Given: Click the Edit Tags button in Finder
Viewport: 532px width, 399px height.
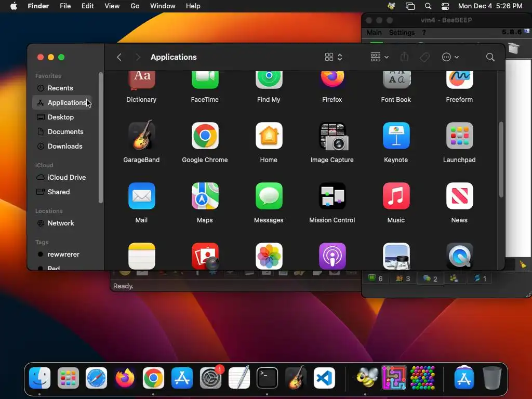Looking at the screenshot, I should (424, 57).
